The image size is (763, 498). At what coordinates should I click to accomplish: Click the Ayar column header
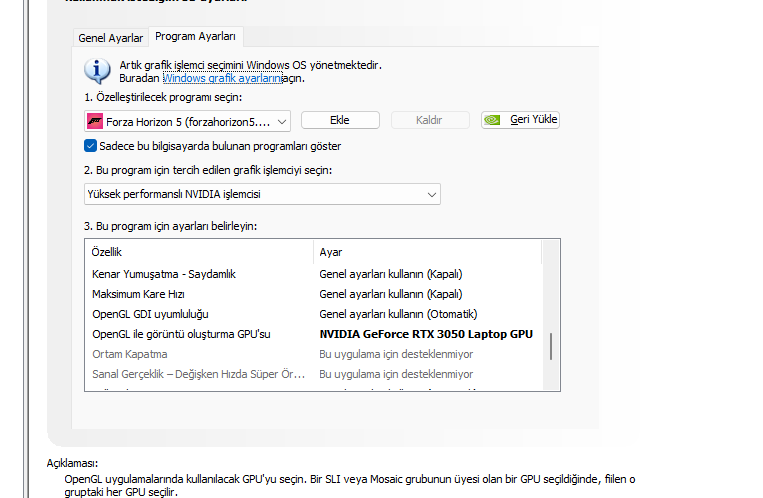(x=428, y=252)
